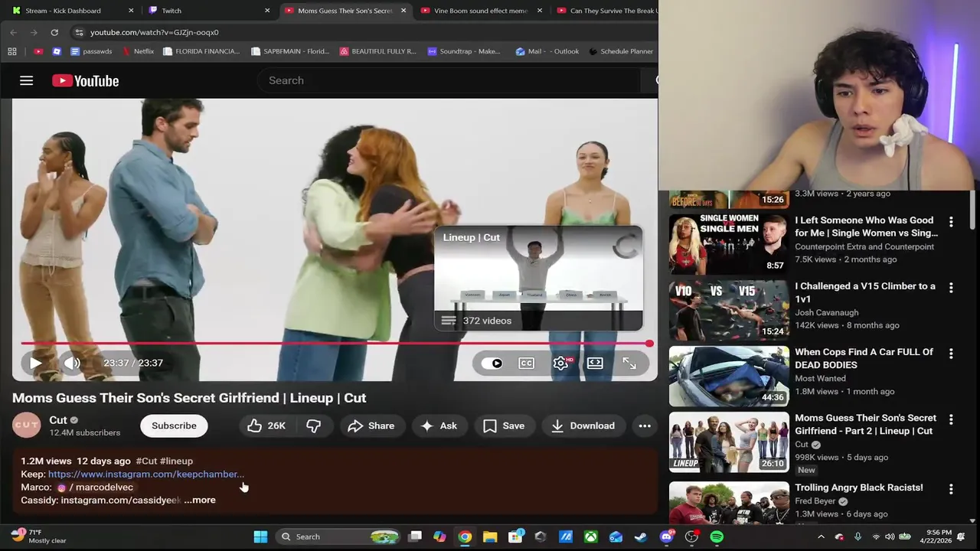
Task: Dislike the video with the thumbs-down button
Action: (x=314, y=425)
